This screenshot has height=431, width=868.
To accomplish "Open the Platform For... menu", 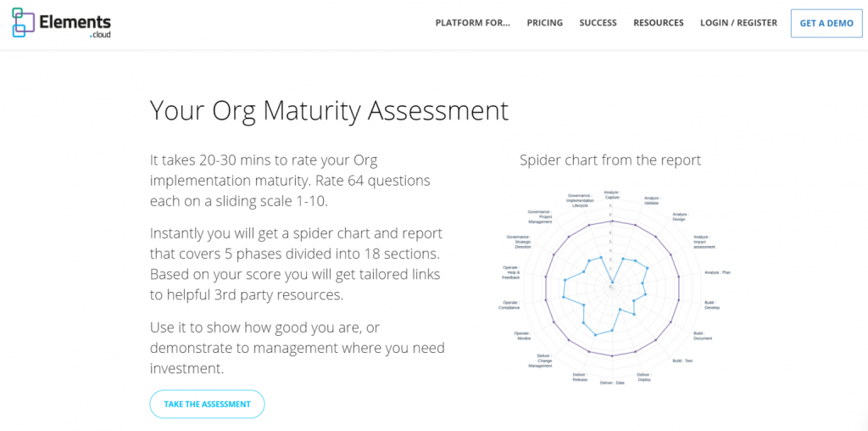I will pyautogui.click(x=473, y=23).
